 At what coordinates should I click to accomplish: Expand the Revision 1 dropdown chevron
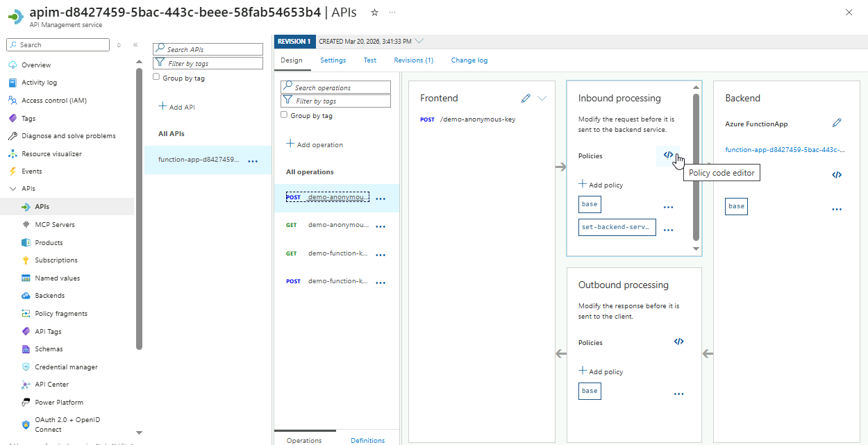point(419,41)
